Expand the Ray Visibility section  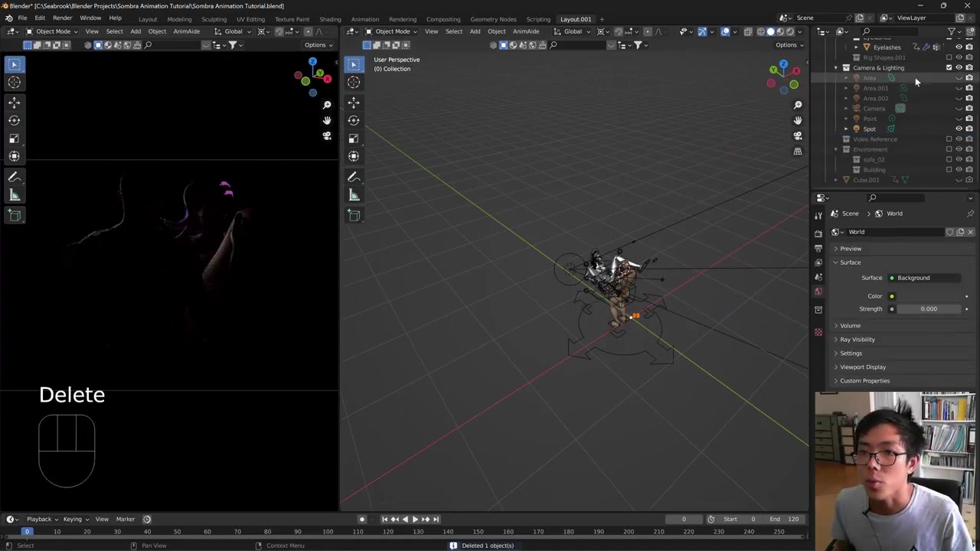pyautogui.click(x=857, y=339)
